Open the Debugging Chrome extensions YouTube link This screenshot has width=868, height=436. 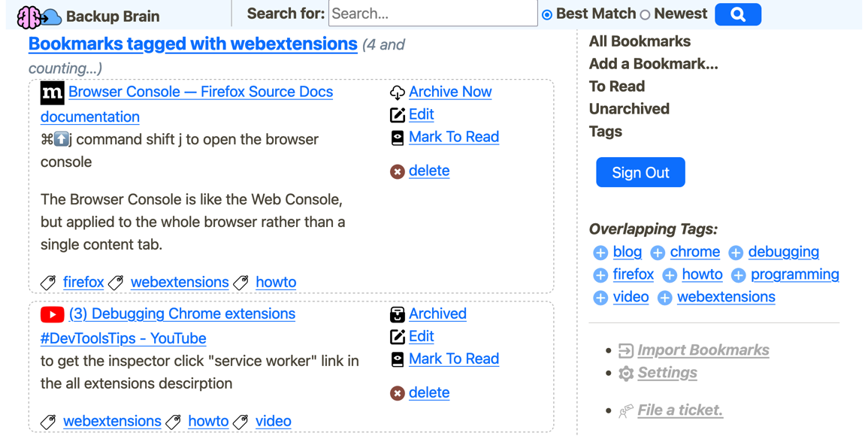182,314
